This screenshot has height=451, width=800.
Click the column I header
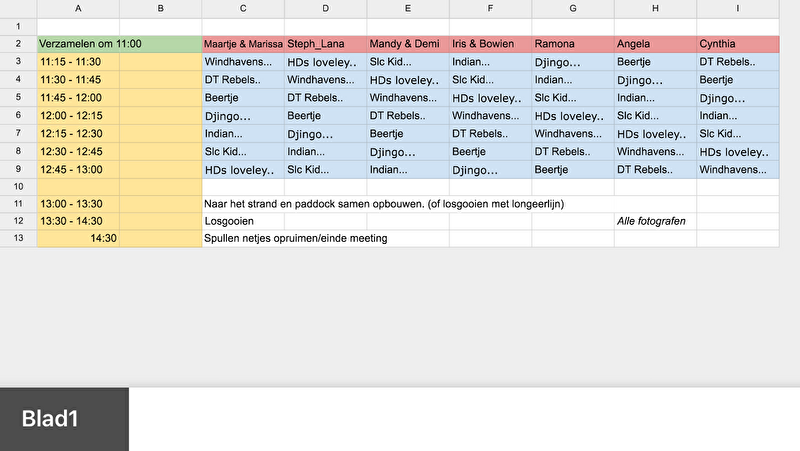pyautogui.click(x=737, y=9)
